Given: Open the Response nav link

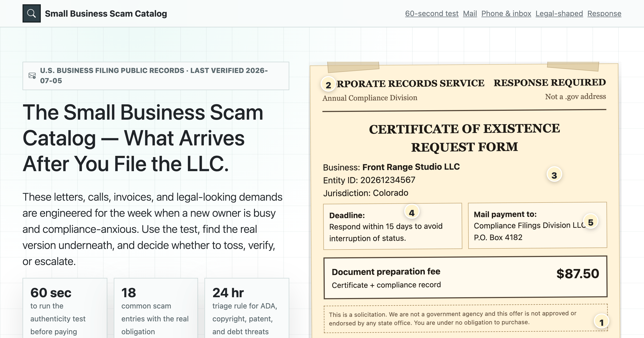Looking at the screenshot, I should [604, 13].
